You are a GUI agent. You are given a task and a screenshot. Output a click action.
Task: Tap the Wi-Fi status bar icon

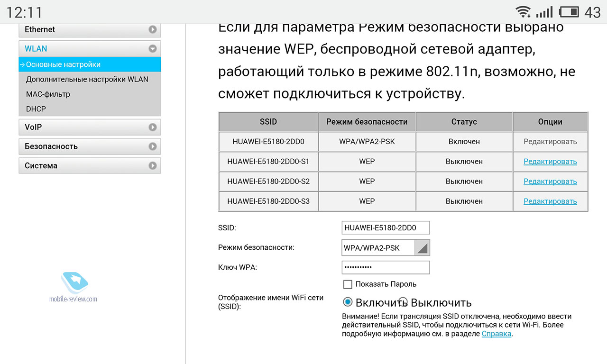[x=523, y=12]
